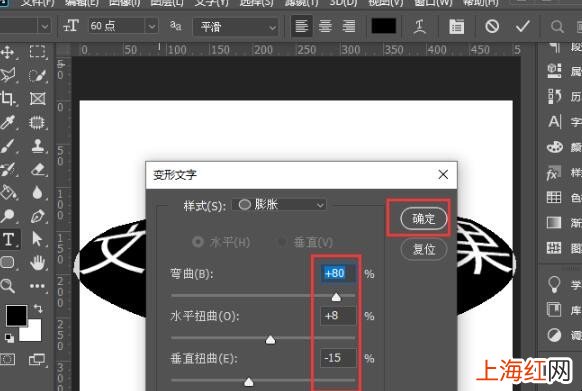Open the Swatches grid panel icon
The height and width of the screenshot is (391, 582).
(554, 197)
